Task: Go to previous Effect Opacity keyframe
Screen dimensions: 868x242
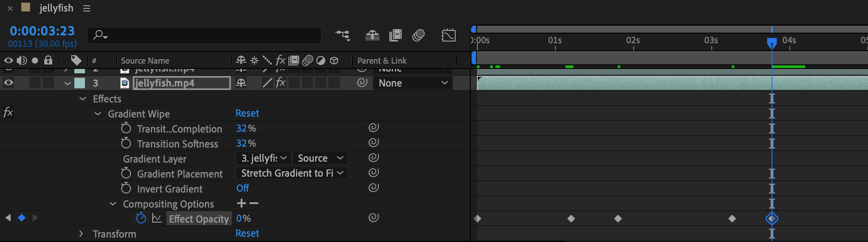Action: (x=8, y=218)
